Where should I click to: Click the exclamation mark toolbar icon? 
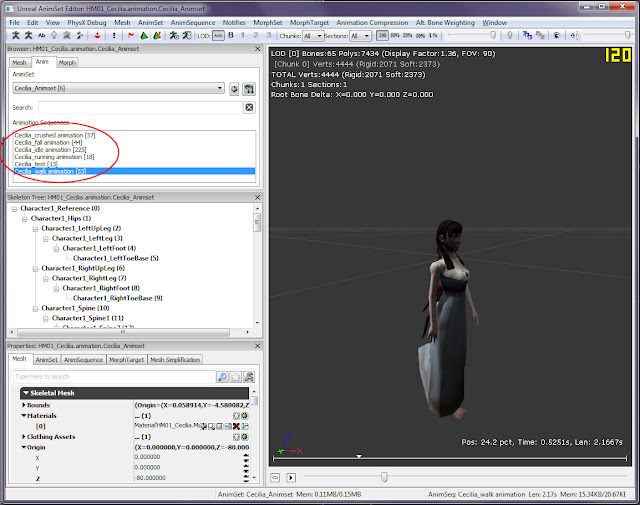pos(114,36)
